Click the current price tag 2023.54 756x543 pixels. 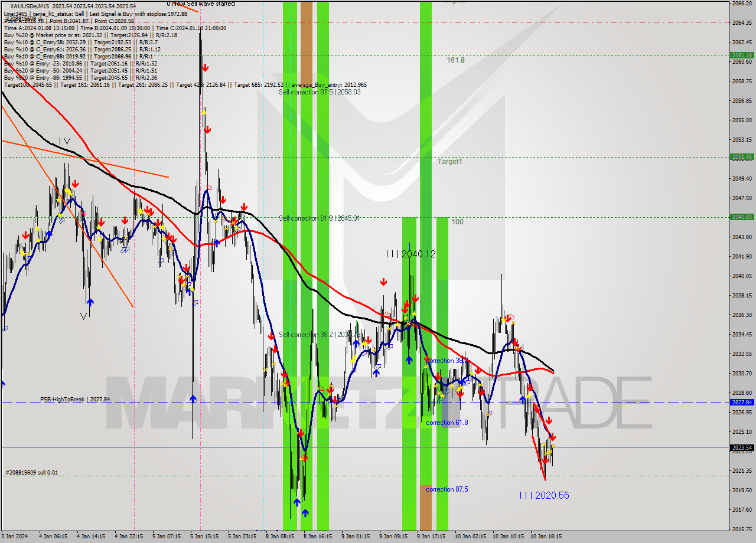click(x=742, y=448)
